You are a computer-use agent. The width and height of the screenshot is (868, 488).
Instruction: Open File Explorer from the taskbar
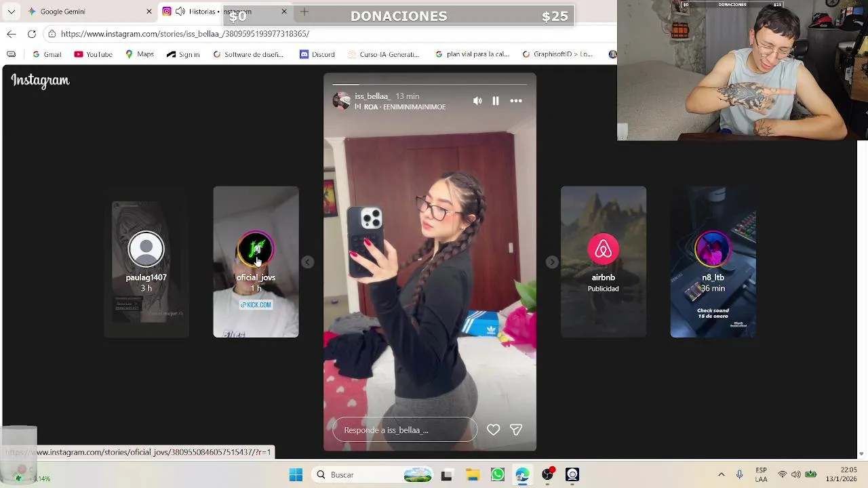click(x=473, y=475)
